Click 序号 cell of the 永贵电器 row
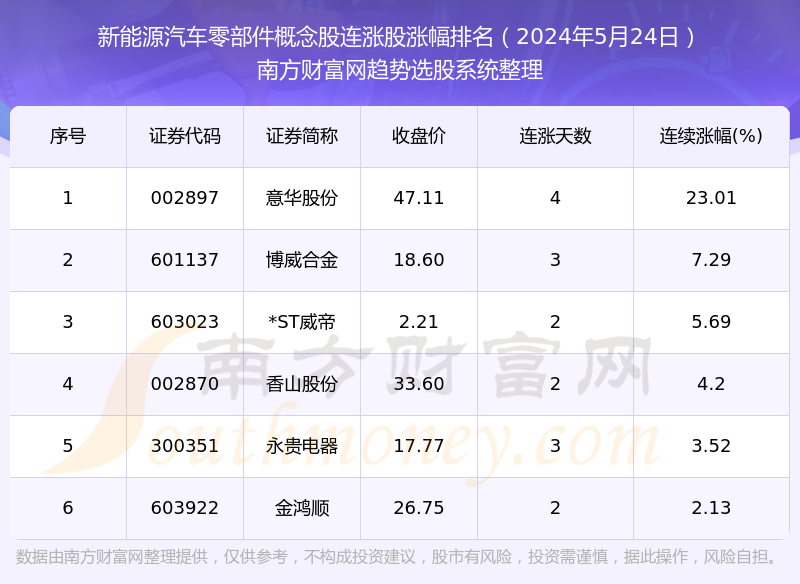 click(x=68, y=446)
